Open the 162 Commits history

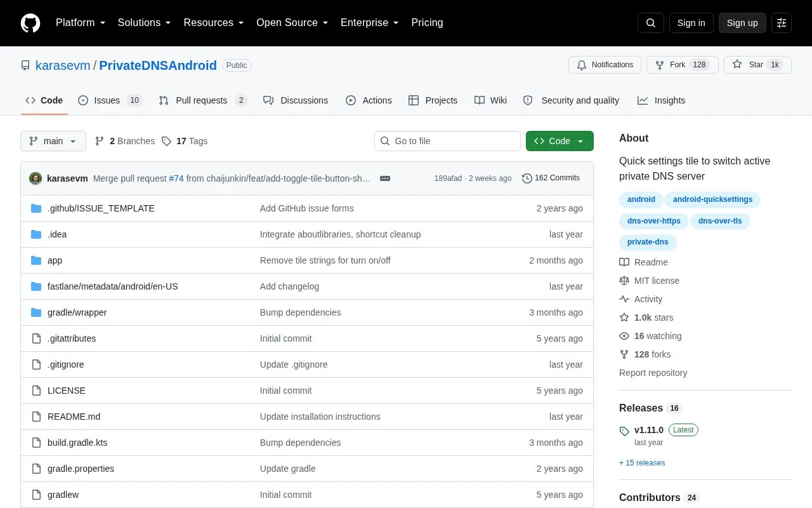point(551,178)
